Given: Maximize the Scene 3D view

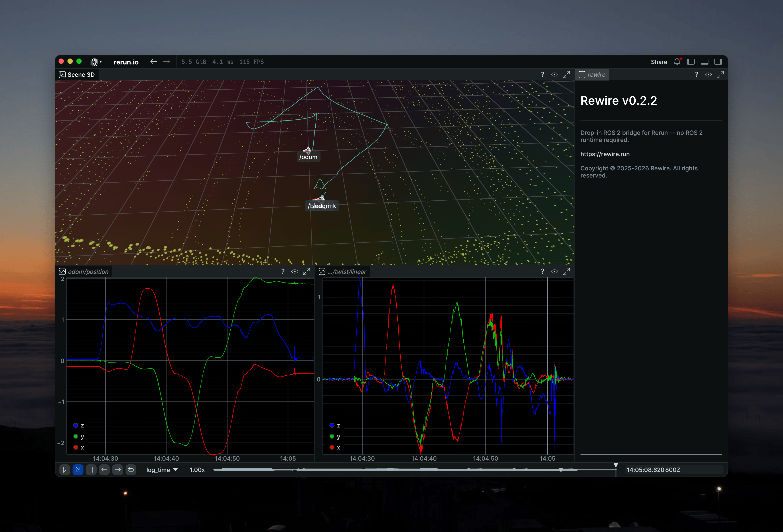Looking at the screenshot, I should click(x=566, y=75).
